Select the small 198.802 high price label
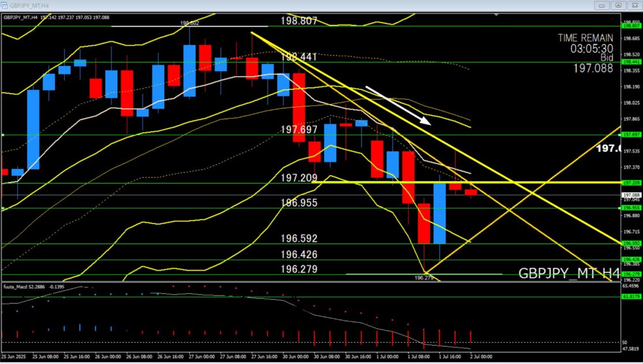This screenshot has width=643, height=364. click(189, 24)
